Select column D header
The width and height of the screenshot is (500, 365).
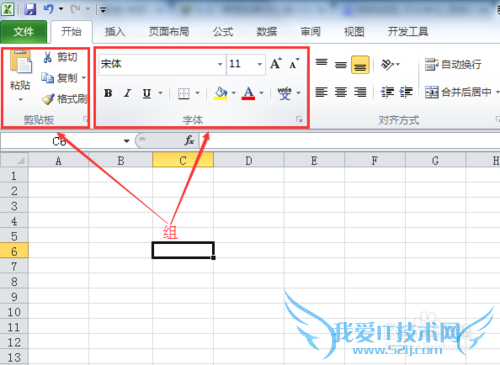249,161
